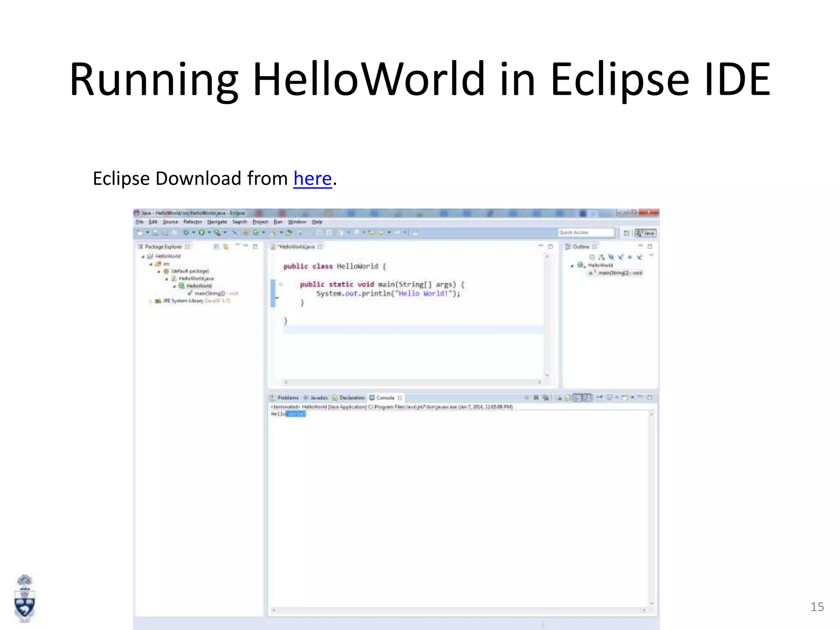Open the File menu in Eclipse
Image resolution: width=840 pixels, height=630 pixels.
pos(139,222)
